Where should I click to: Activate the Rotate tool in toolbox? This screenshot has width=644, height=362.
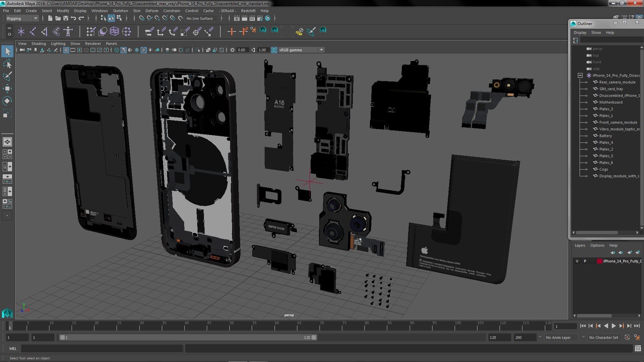click(x=7, y=101)
